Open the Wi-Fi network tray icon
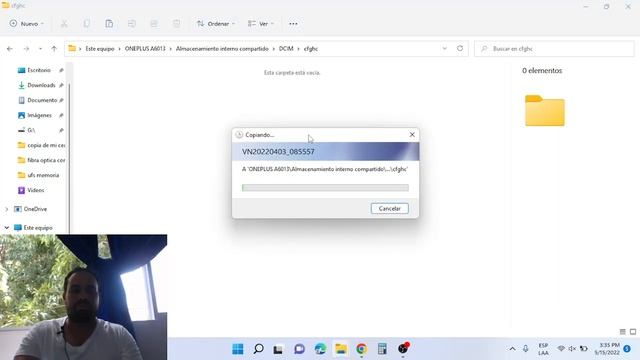 pyautogui.click(x=561, y=349)
